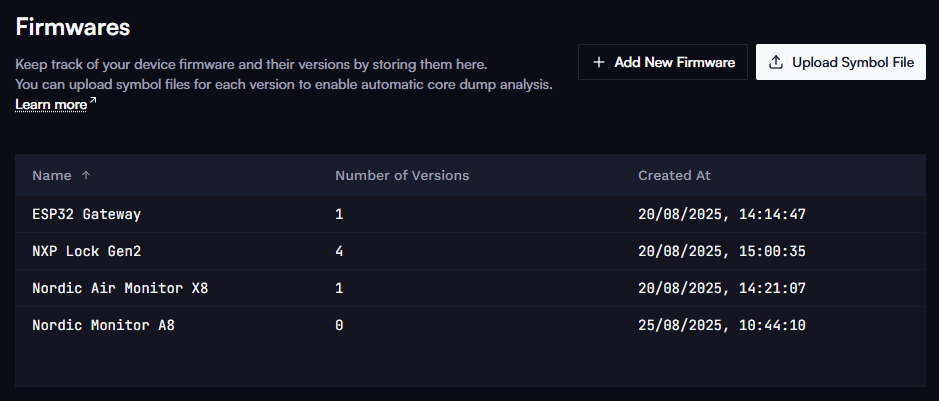Click the Upload Symbol File button
The height and width of the screenshot is (401, 939).
tap(841, 62)
